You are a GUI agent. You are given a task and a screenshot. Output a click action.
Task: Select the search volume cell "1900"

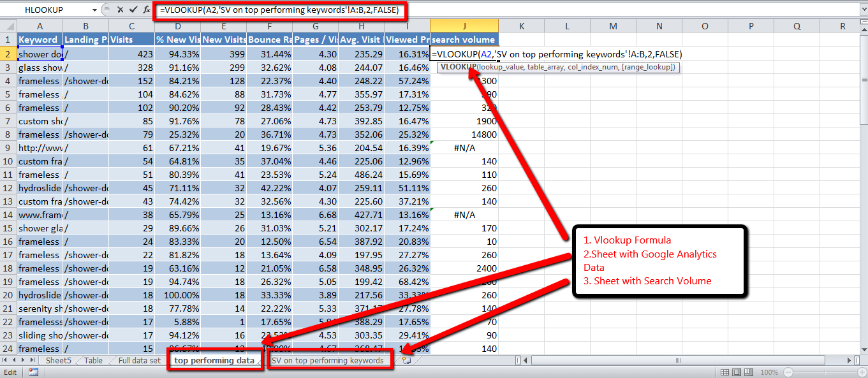464,121
